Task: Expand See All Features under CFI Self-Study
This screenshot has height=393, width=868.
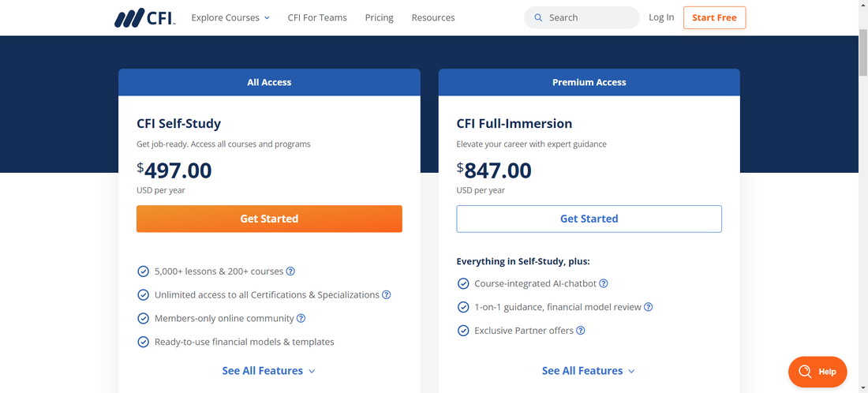Action: (x=268, y=370)
